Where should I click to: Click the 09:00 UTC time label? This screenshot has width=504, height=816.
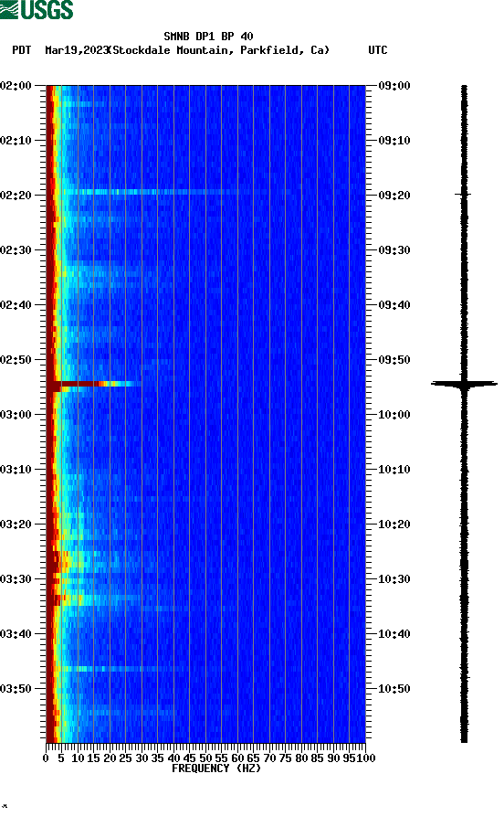(394, 86)
